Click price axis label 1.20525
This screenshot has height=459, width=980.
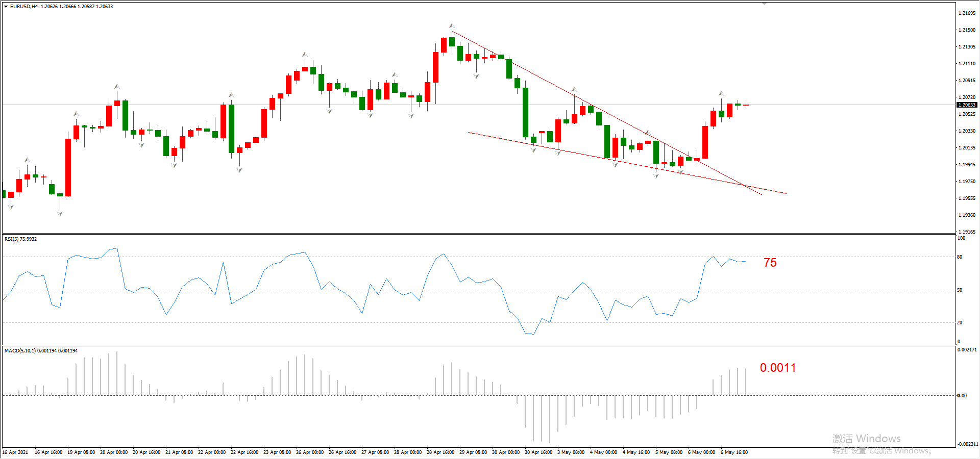(x=967, y=114)
